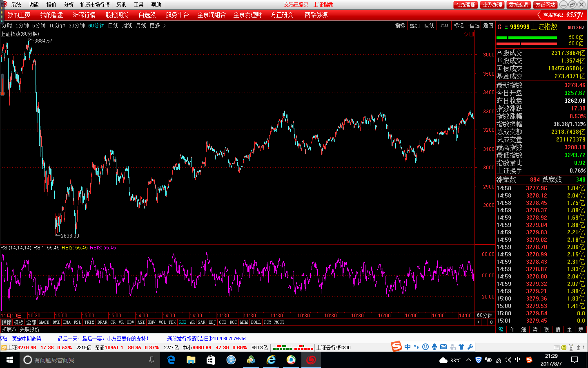The image size is (588, 368).
Task: Open the 新股发行提醒 notice link
Action: (207, 339)
